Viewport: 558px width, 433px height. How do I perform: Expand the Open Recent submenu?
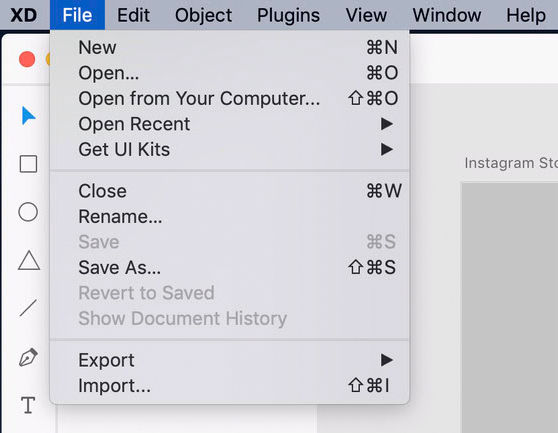(x=230, y=124)
